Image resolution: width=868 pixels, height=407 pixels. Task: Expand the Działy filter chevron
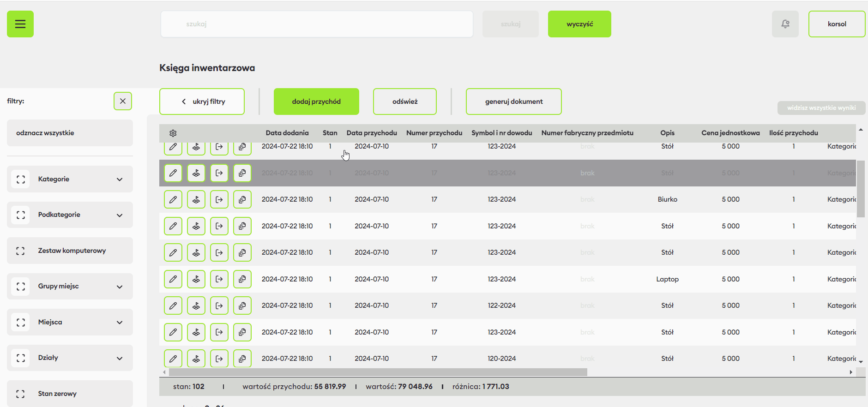[x=120, y=358]
